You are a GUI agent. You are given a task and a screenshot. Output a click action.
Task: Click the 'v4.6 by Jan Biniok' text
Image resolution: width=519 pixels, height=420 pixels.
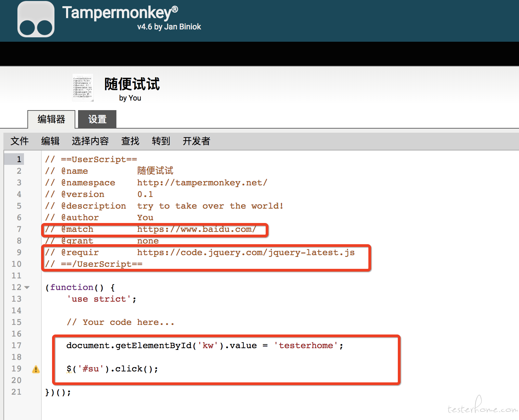[169, 27]
